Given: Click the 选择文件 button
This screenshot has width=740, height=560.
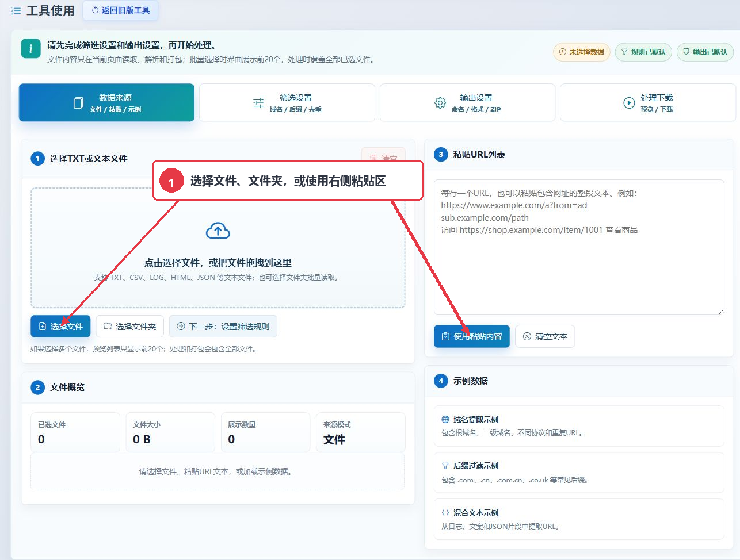Looking at the screenshot, I should click(x=60, y=326).
